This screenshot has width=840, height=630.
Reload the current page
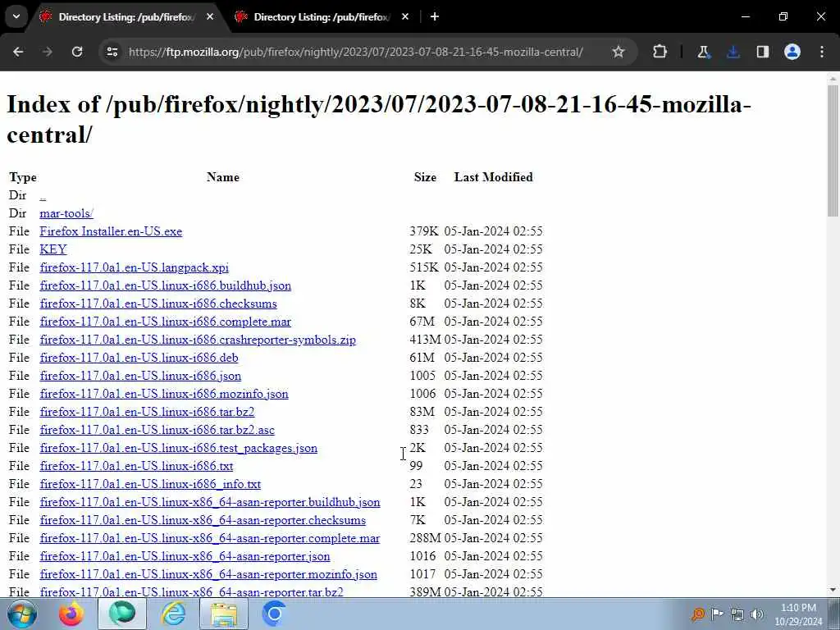[x=77, y=52]
